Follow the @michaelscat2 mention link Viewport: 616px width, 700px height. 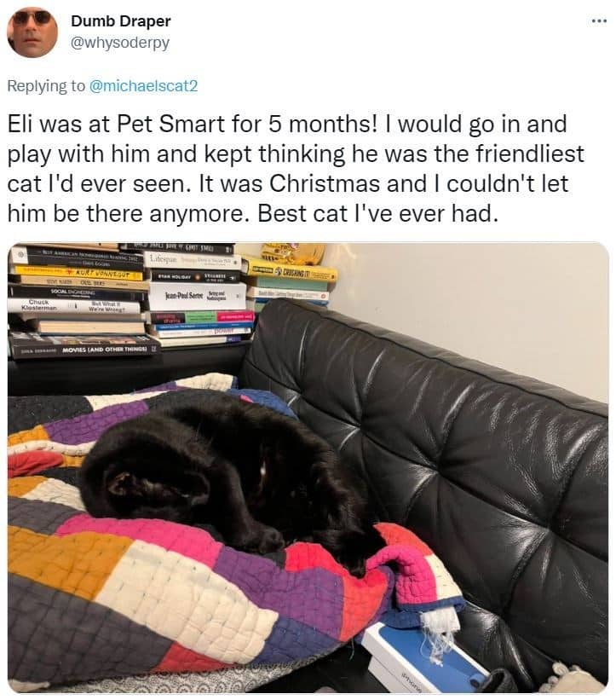point(144,86)
